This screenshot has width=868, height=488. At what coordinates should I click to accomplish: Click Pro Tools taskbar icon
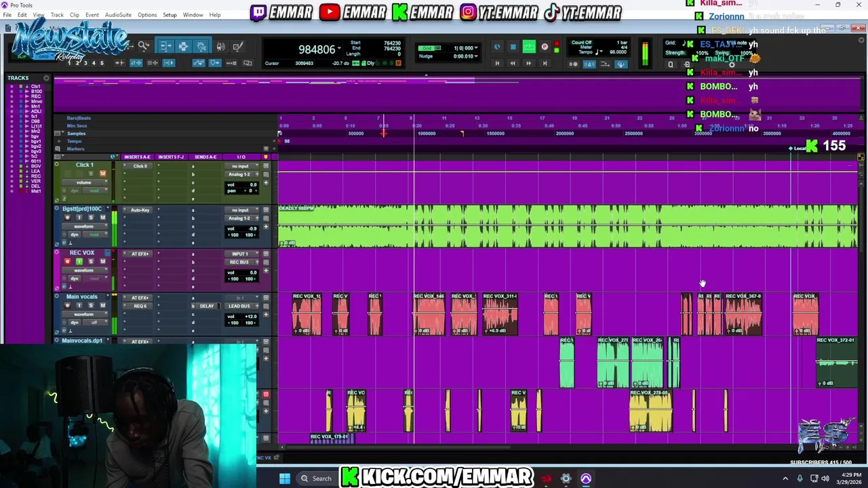(x=586, y=479)
